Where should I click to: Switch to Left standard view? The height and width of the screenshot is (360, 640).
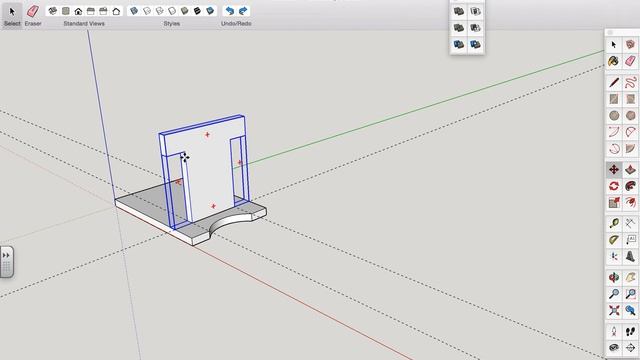(116, 11)
